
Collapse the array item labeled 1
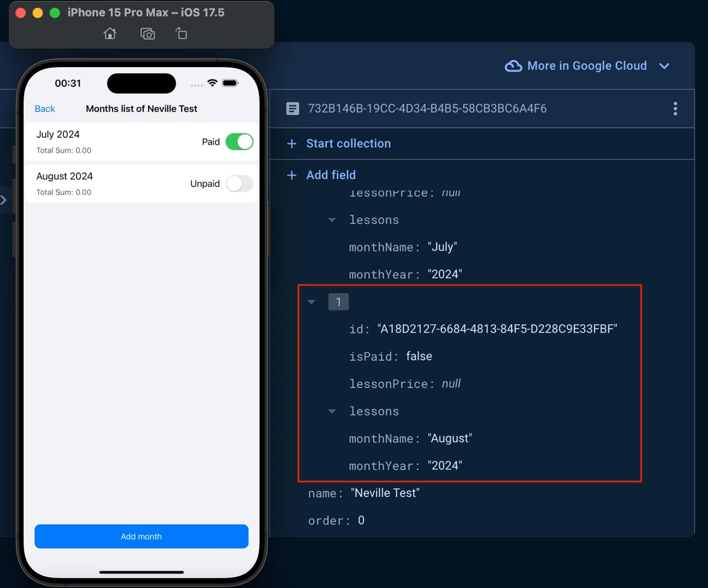(x=312, y=301)
